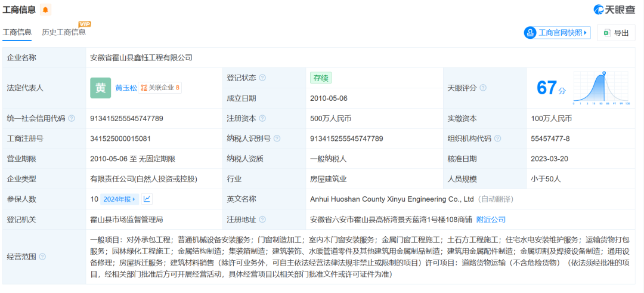Image resolution: width=644 pixels, height=293 pixels.
Task: Click help icon next to 组织机构代码
Action: 497,138
